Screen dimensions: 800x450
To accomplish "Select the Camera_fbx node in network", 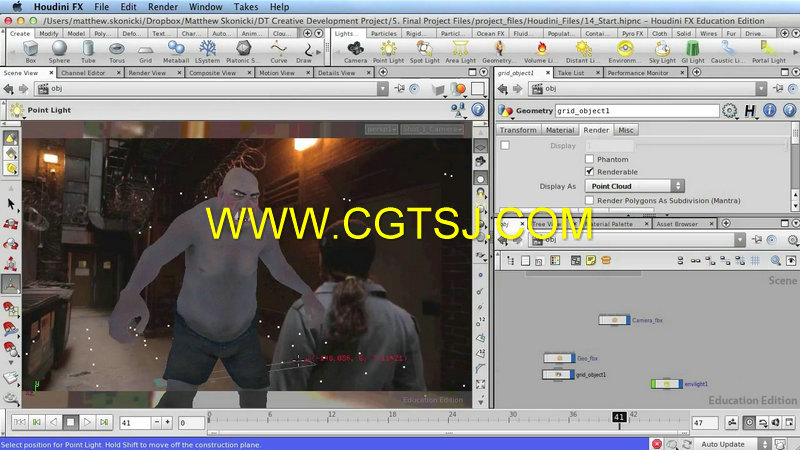I will (614, 320).
